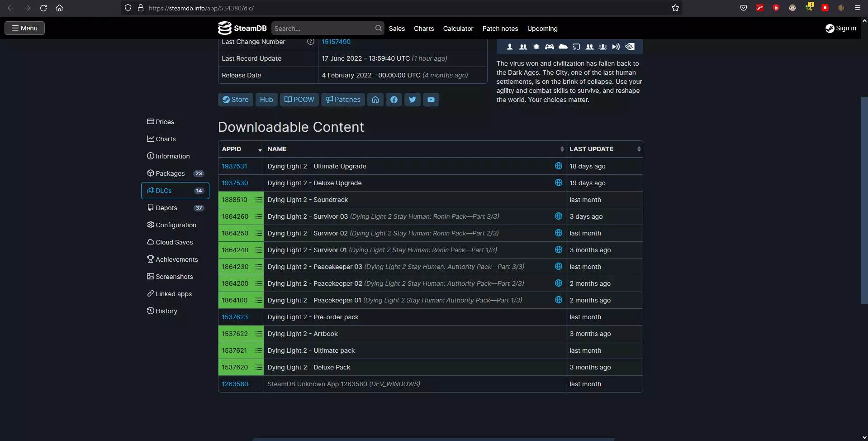Image resolution: width=868 pixels, height=441 pixels.
Task: Sort the table by NAME column
Action: [x=415, y=149]
